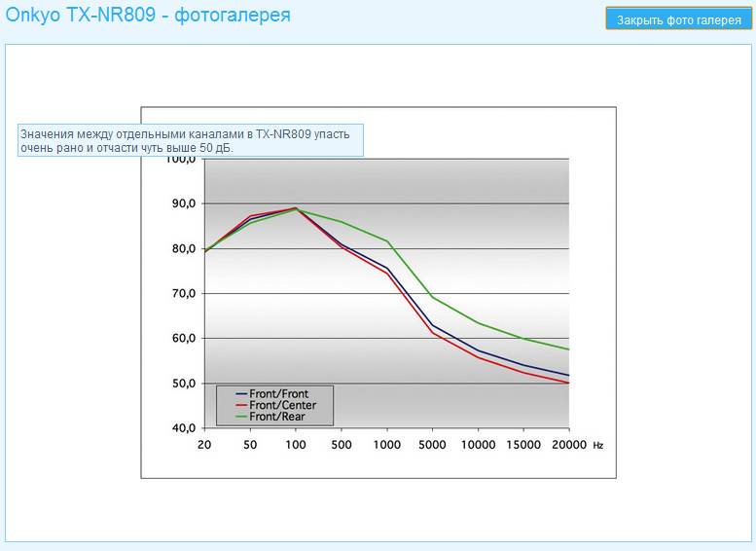Click the 'Front/Center' legend entry
This screenshot has width=756, height=551.
click(276, 405)
